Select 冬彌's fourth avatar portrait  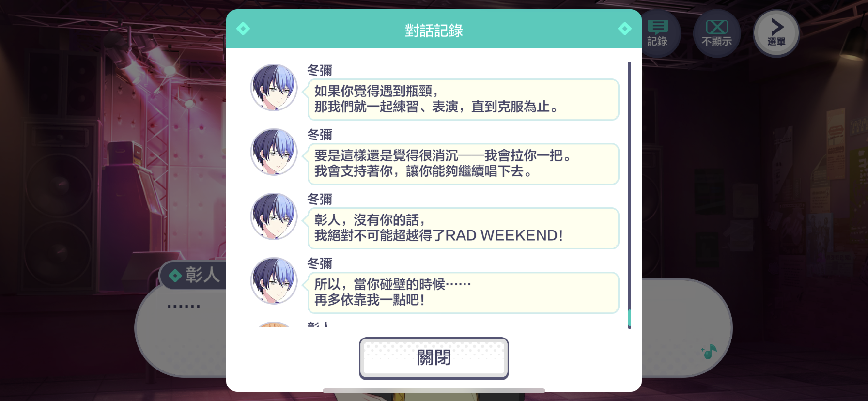[x=274, y=281]
